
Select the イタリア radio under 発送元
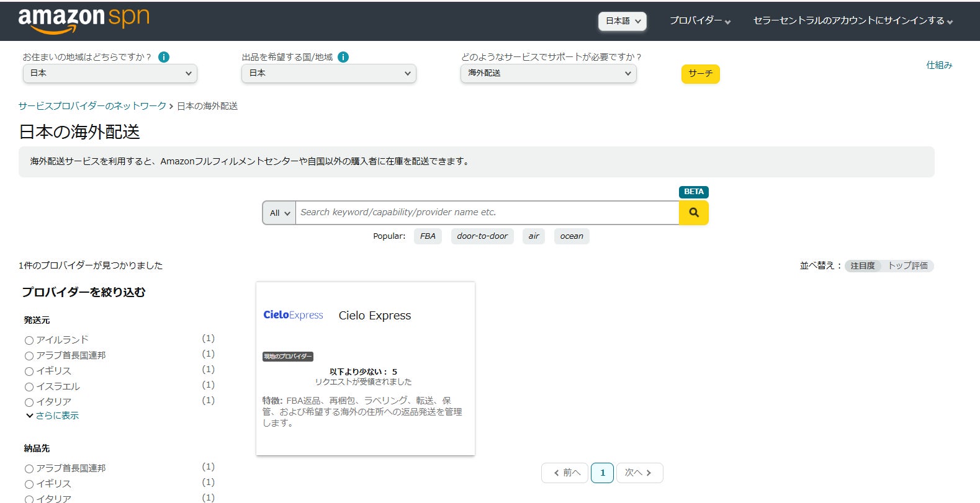click(29, 403)
